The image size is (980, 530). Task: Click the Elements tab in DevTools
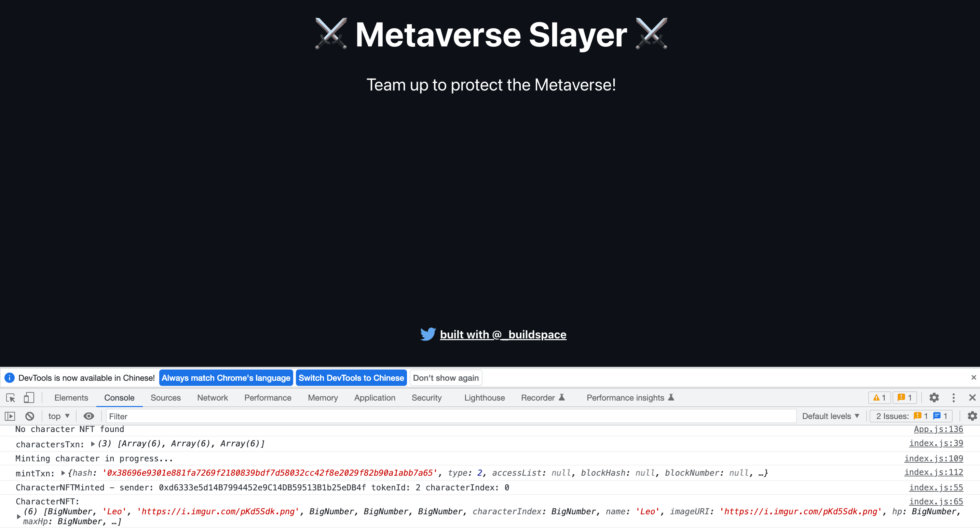click(71, 397)
